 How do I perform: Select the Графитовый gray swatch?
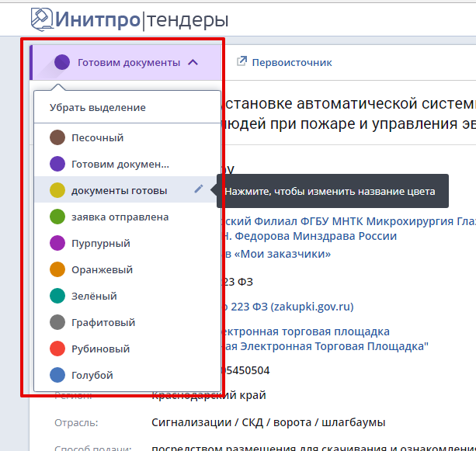click(57, 323)
